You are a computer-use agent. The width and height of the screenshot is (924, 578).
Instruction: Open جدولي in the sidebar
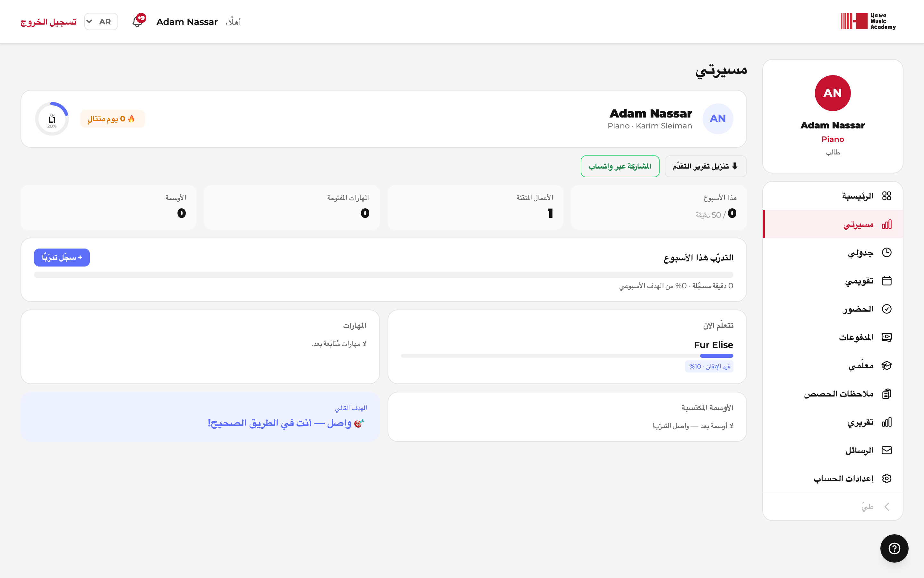click(x=833, y=252)
